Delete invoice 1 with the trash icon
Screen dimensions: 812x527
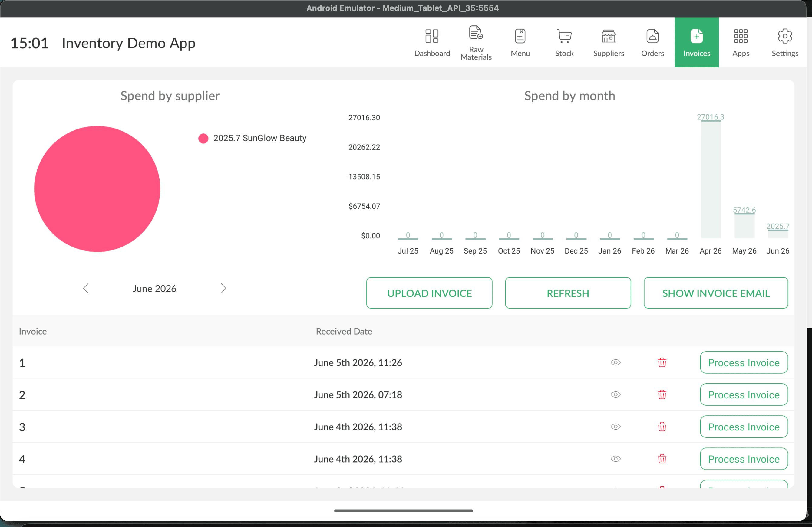click(x=662, y=362)
